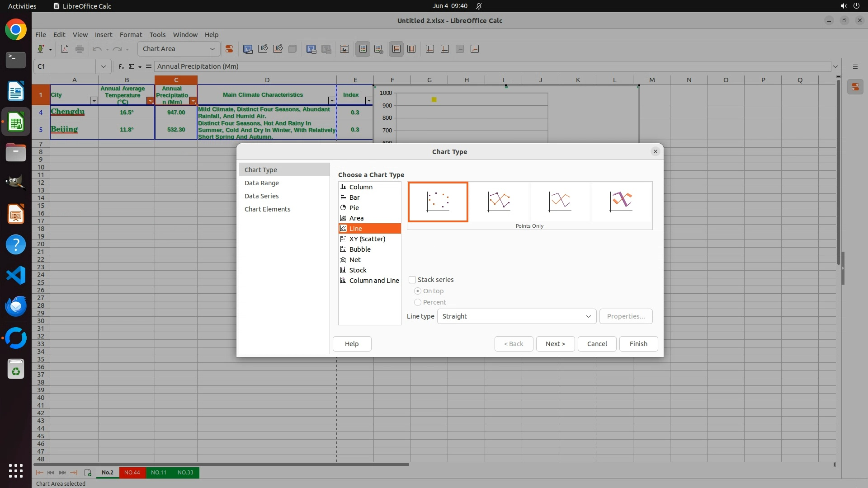Open the Line type Straight dropdown

[x=516, y=316]
